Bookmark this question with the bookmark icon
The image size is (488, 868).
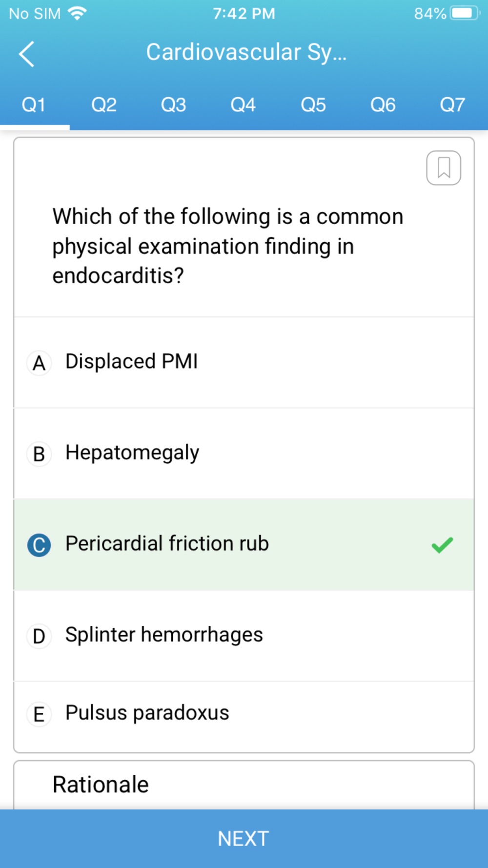coord(444,168)
